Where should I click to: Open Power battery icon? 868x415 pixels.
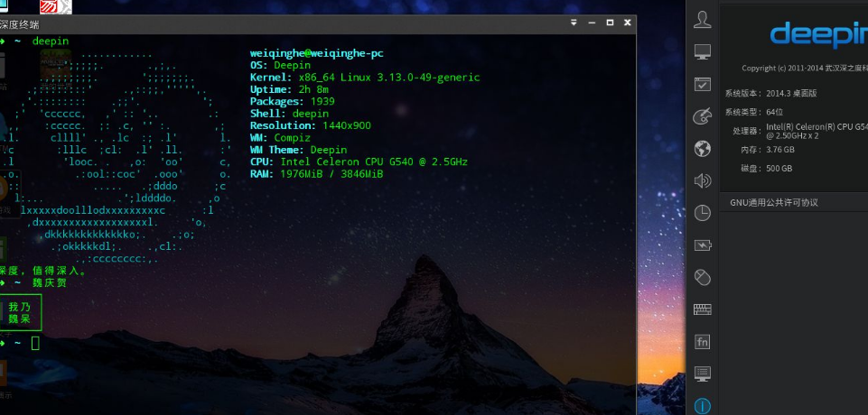click(x=703, y=244)
